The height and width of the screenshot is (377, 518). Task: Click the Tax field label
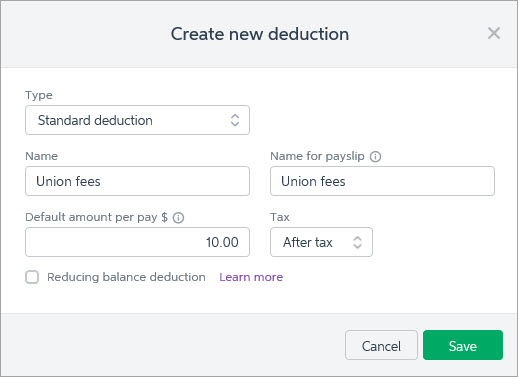coord(280,217)
